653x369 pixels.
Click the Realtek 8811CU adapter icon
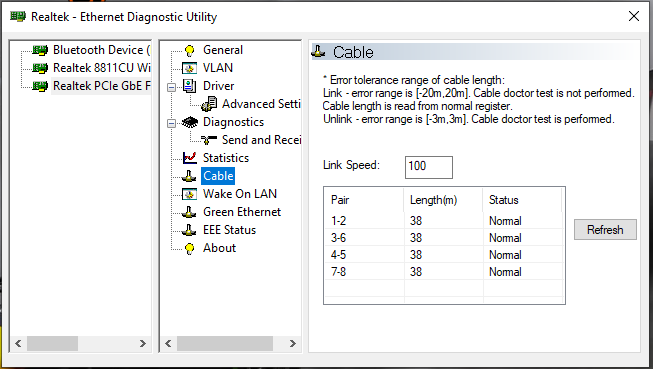pos(40,68)
